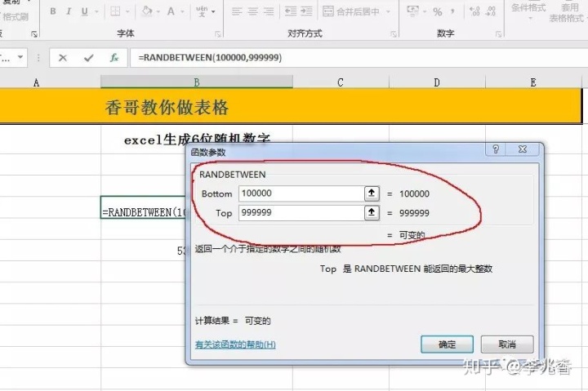Click the dialog help question mark button

(x=496, y=149)
